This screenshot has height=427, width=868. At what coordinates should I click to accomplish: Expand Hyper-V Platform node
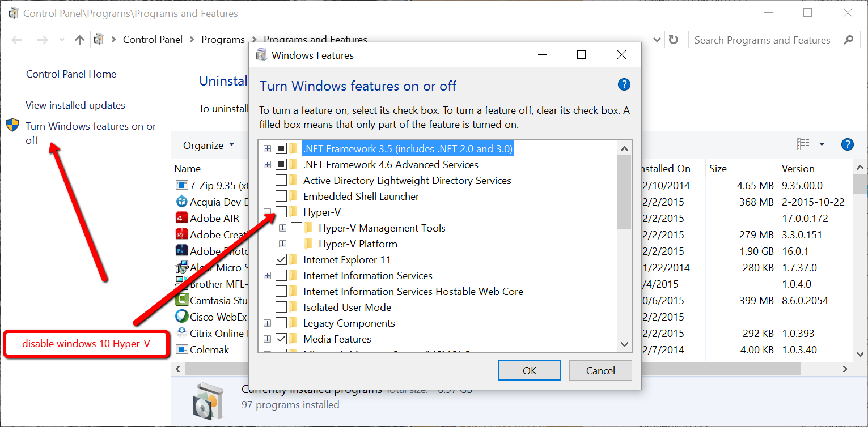pyautogui.click(x=282, y=244)
